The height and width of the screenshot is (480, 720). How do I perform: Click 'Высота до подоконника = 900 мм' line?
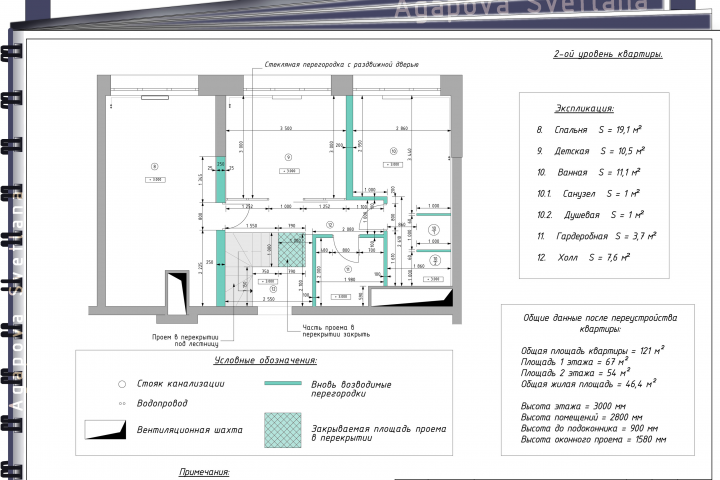pos(589,428)
